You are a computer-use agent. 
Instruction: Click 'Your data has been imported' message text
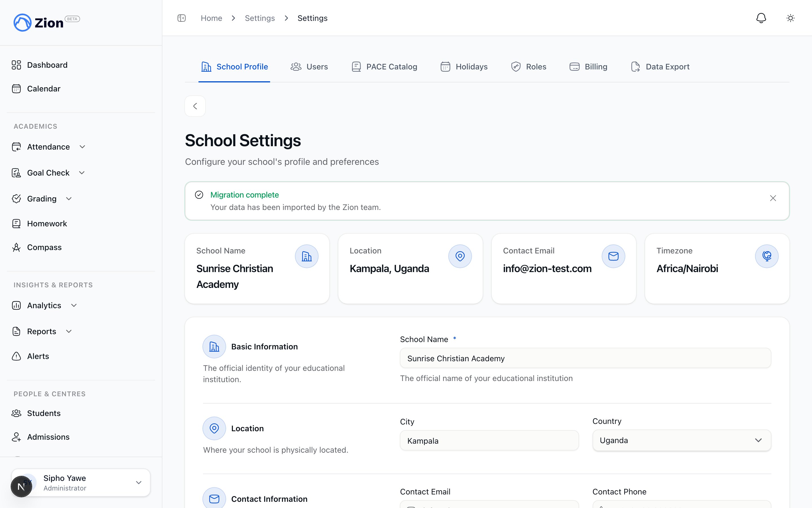pos(295,207)
